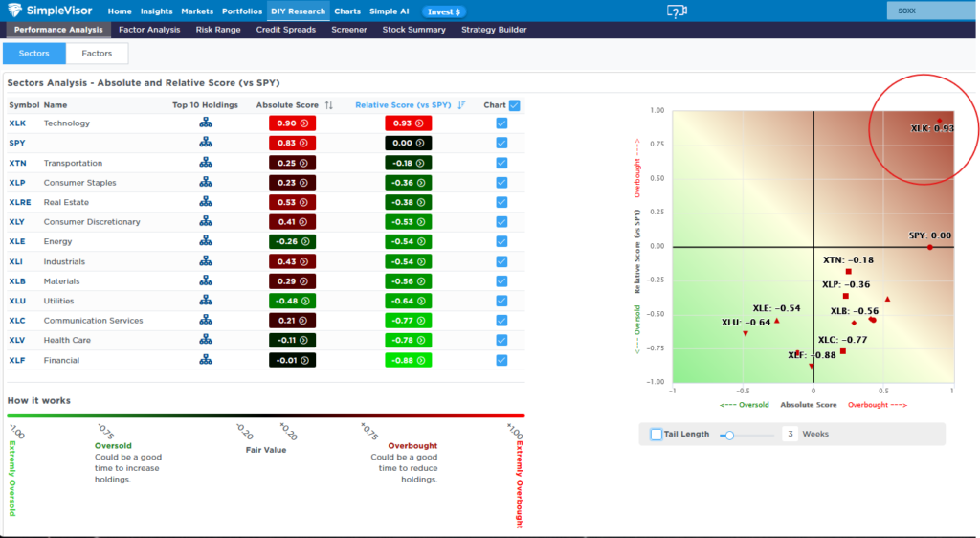Image resolution: width=980 pixels, height=538 pixels.
Task: Open the Home menu
Action: click(x=120, y=11)
